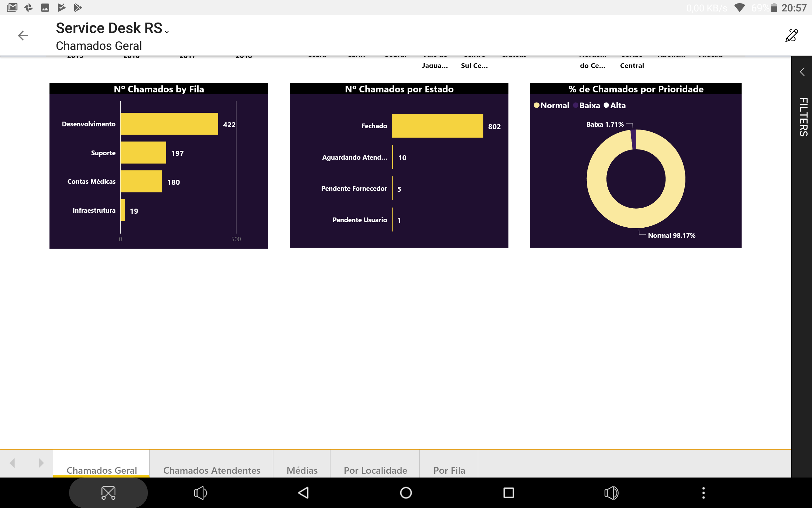Viewport: 812px width, 508px height.
Task: Tap the Android back triangle button
Action: pyautogui.click(x=303, y=493)
